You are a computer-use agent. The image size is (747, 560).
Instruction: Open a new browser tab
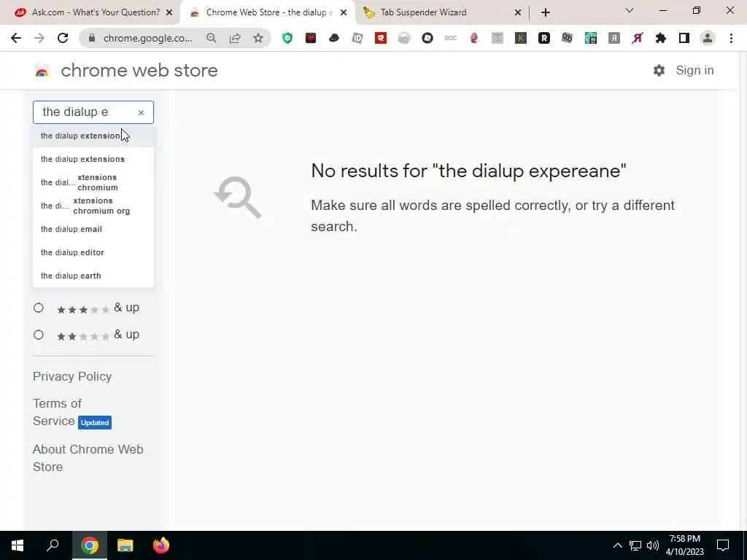click(546, 13)
